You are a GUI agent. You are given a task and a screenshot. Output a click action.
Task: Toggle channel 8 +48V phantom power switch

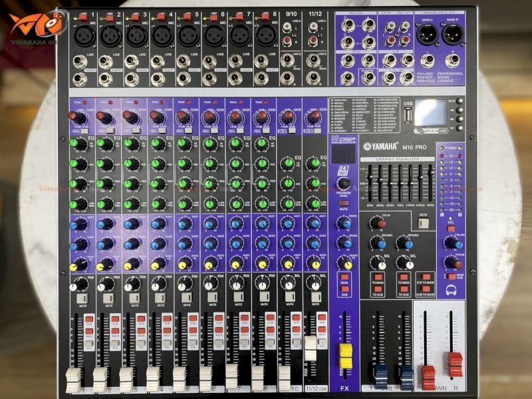(265, 17)
